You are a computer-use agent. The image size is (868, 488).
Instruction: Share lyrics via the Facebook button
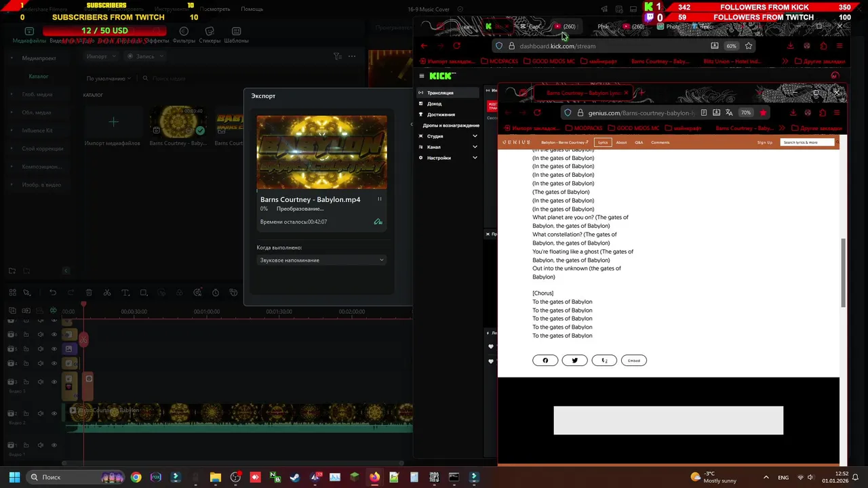point(545,361)
